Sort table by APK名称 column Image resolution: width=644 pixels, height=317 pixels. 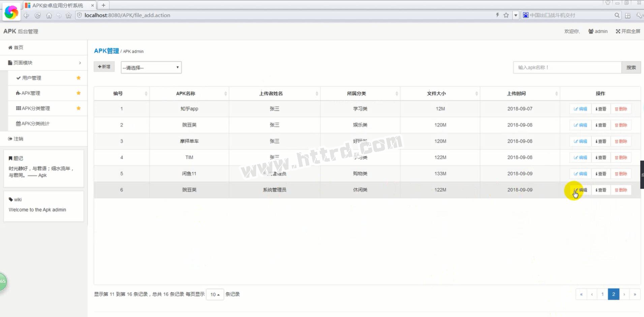coord(189,93)
